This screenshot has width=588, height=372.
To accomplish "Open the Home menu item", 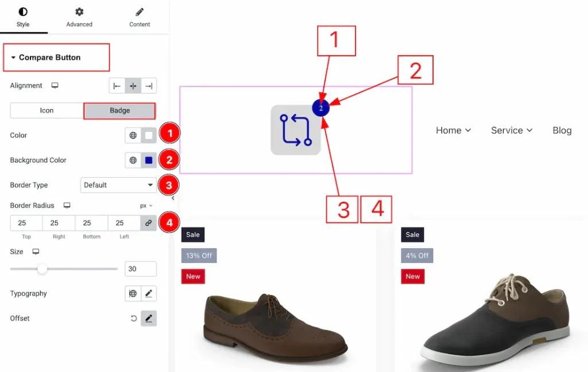I will [448, 131].
